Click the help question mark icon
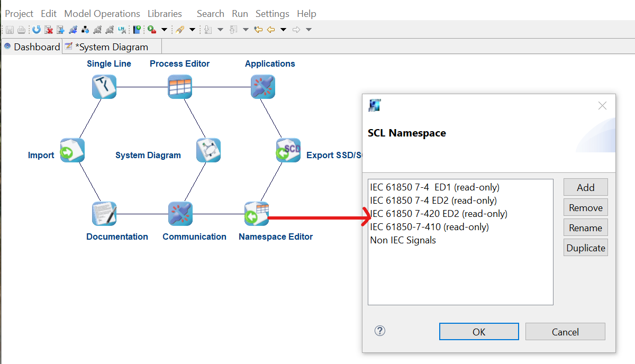The width and height of the screenshot is (635, 364). point(379,331)
